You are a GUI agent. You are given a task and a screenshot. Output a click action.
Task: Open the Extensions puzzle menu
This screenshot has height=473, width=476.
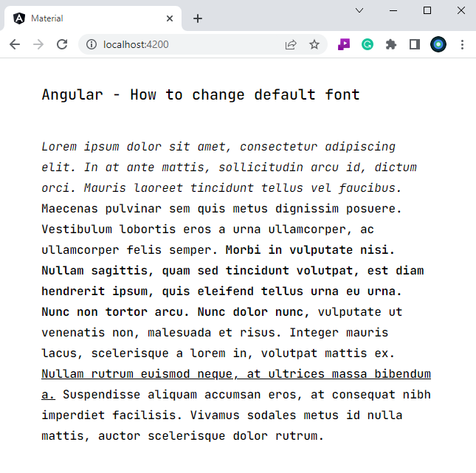tap(391, 44)
